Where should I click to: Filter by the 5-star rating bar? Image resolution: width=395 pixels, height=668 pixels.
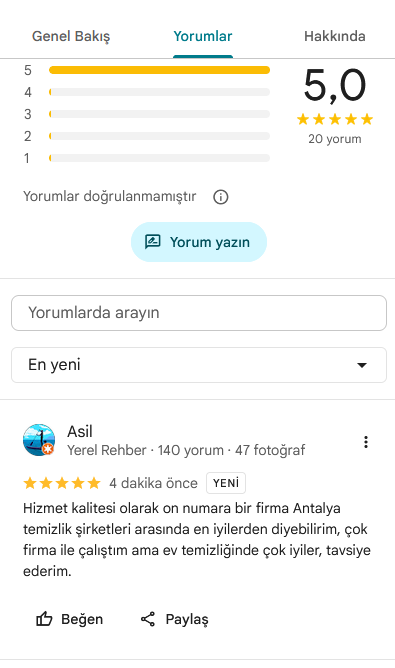tap(147, 70)
